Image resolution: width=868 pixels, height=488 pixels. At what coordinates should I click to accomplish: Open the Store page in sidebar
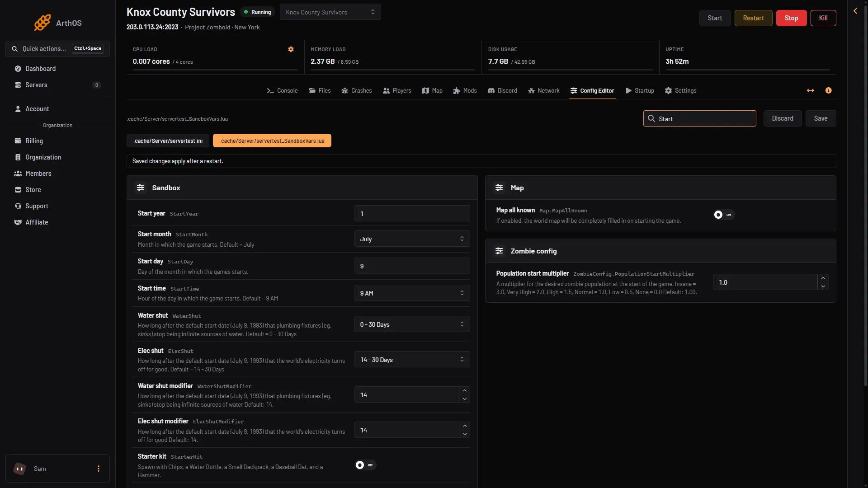[x=57, y=190]
